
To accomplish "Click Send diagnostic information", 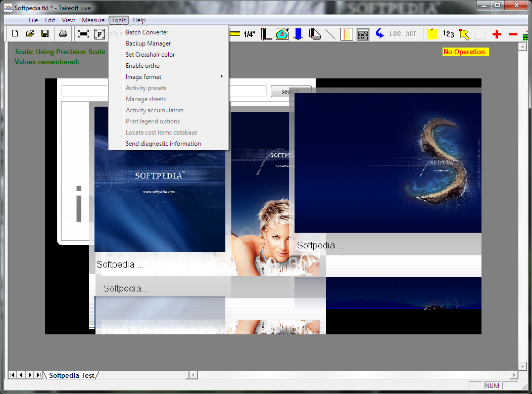I will tap(169, 144).
